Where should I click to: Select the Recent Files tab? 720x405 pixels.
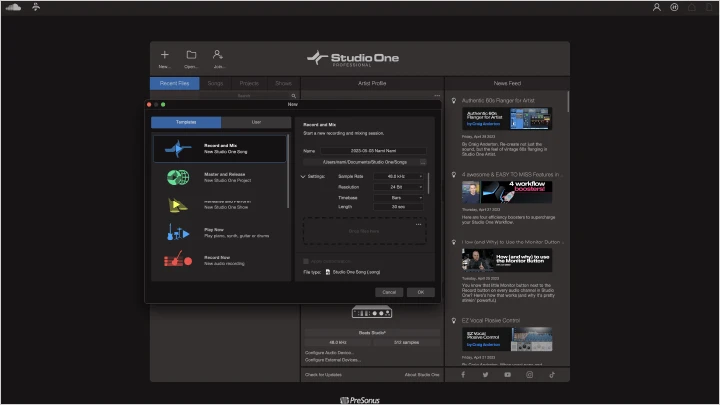click(174, 83)
